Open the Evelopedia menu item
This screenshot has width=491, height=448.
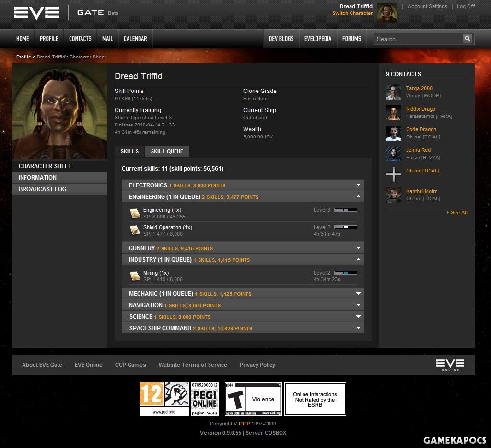tap(318, 39)
